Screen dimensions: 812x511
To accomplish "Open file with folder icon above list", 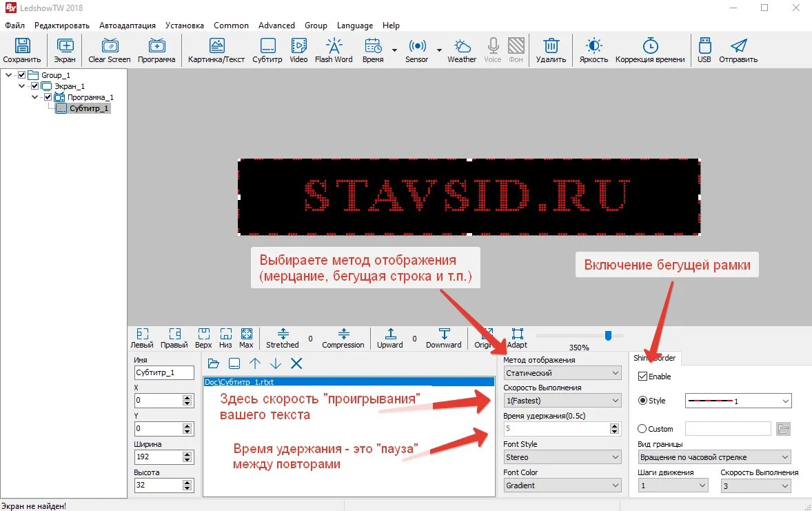I will point(214,364).
